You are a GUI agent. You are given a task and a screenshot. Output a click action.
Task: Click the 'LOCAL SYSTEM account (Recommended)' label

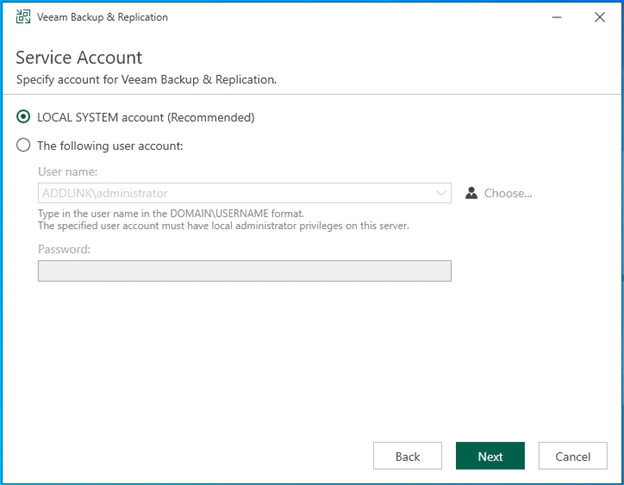coord(146,117)
